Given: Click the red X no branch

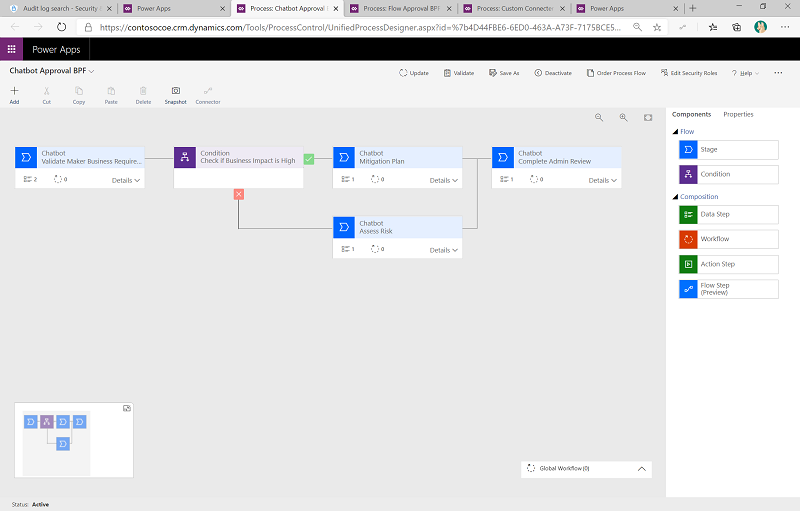Looking at the screenshot, I should (x=238, y=194).
